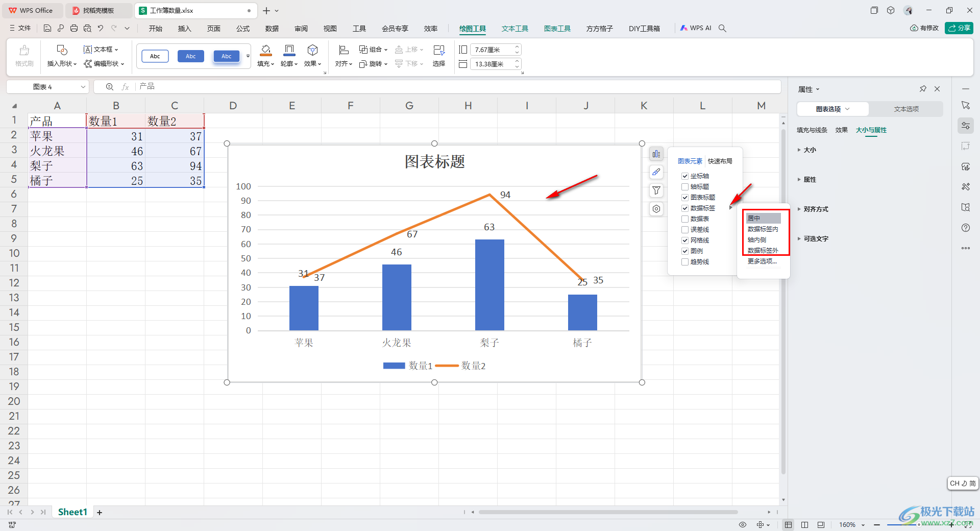Click the Fill color bucket icon
The height and width of the screenshot is (531, 980).
[x=265, y=50]
